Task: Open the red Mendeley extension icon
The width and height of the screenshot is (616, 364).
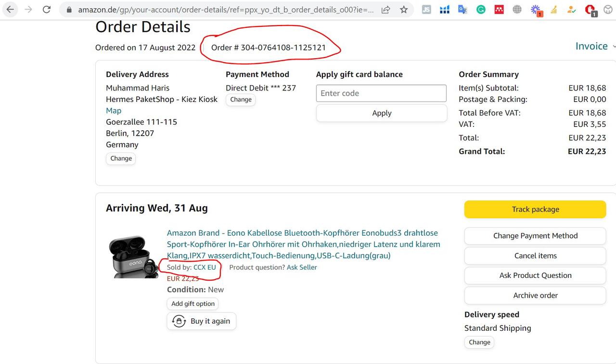Action: pos(499,10)
